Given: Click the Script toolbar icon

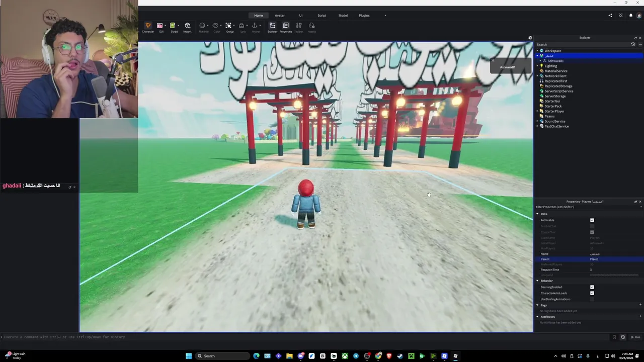Looking at the screenshot, I should (x=173, y=26).
